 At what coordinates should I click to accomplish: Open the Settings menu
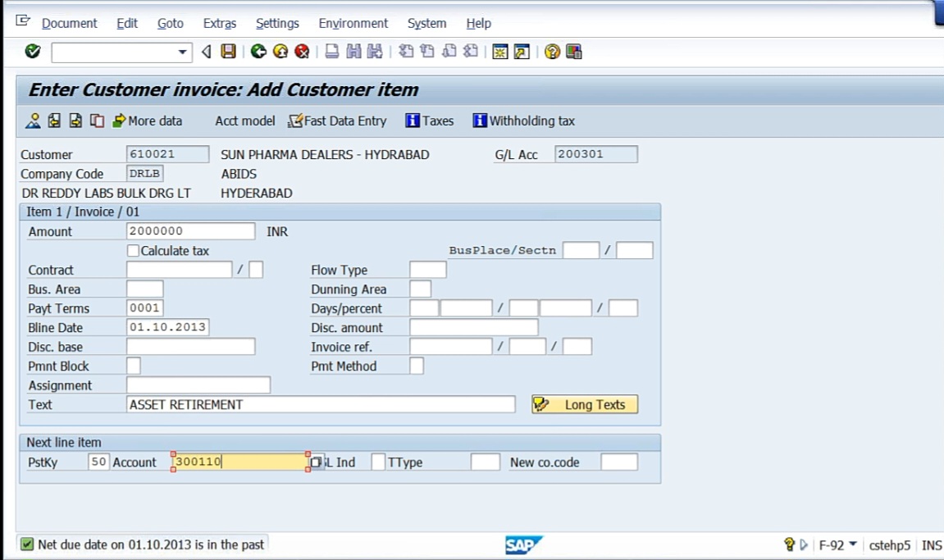tap(277, 24)
